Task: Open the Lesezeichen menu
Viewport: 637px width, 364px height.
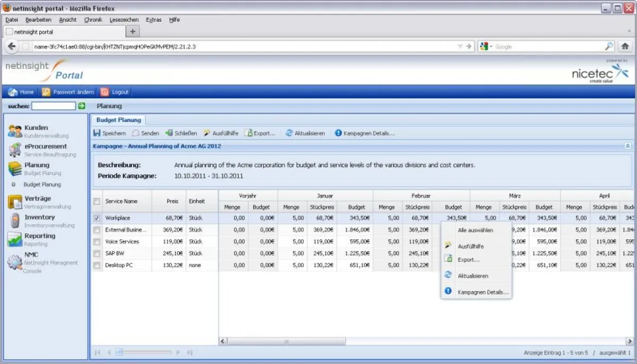Action: click(x=124, y=20)
